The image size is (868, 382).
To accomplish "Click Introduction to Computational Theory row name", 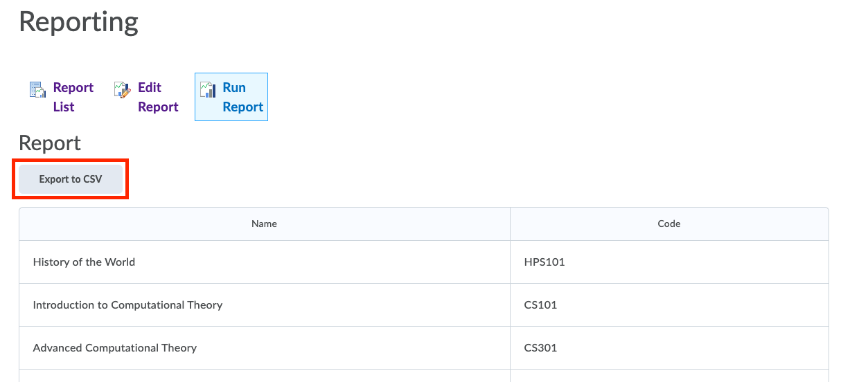I will coord(127,305).
